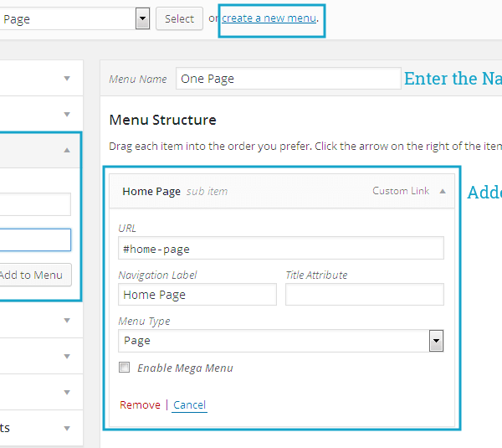Click the URL field containing #home-page
The image size is (502, 448).
click(x=281, y=249)
